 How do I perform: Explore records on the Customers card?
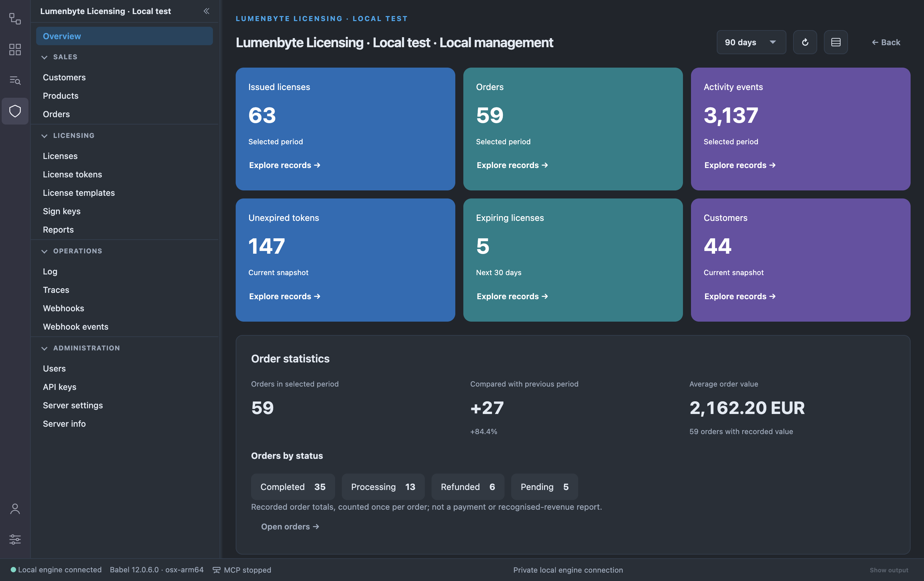pos(740,297)
